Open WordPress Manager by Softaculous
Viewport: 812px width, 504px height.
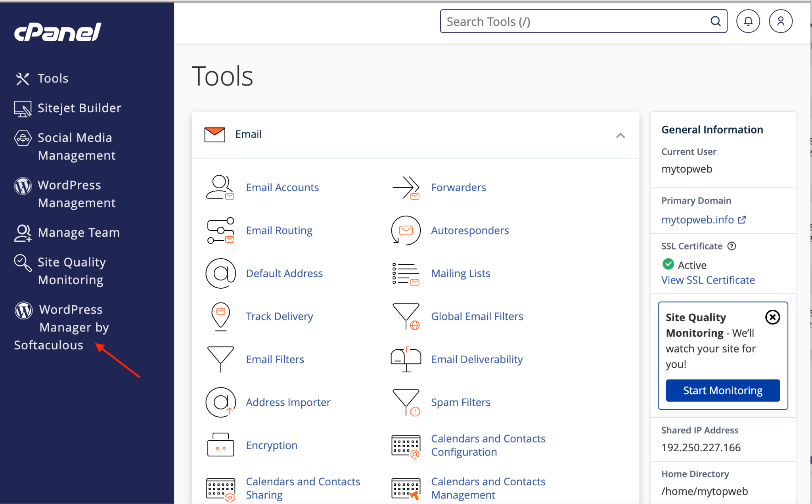61,327
